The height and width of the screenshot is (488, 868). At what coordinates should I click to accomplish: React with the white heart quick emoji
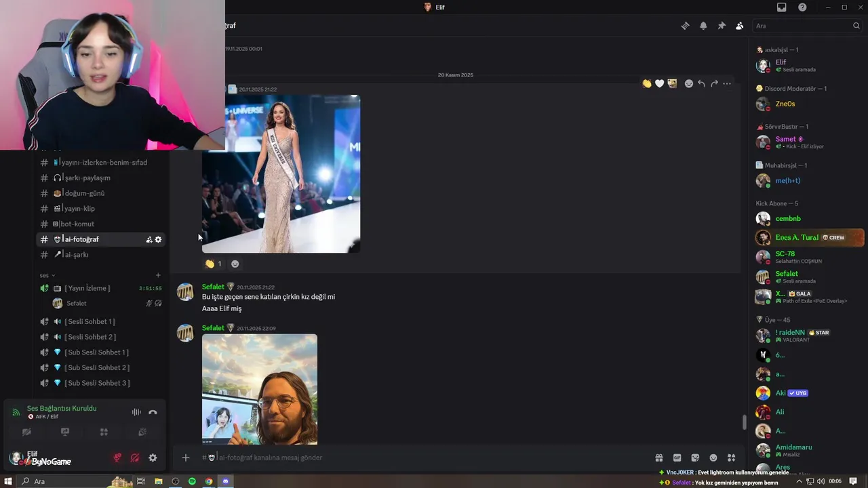(659, 83)
